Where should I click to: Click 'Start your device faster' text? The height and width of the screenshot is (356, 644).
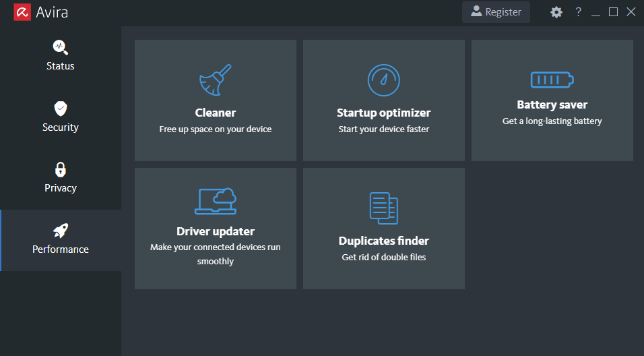point(383,129)
